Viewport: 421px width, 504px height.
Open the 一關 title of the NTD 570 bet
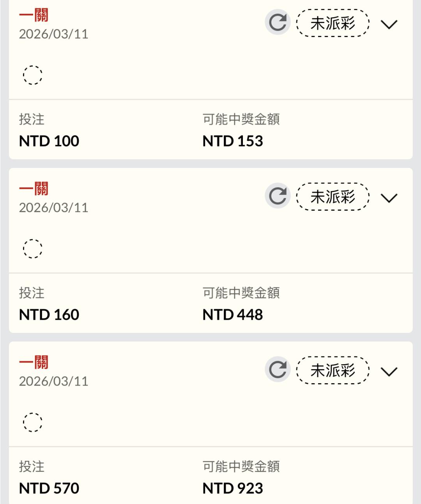pyautogui.click(x=34, y=363)
